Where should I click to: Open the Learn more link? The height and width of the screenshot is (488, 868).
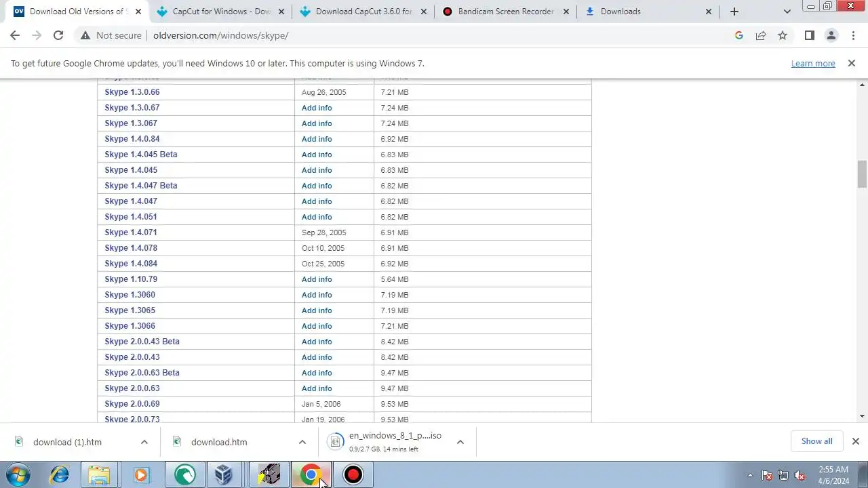pos(813,64)
